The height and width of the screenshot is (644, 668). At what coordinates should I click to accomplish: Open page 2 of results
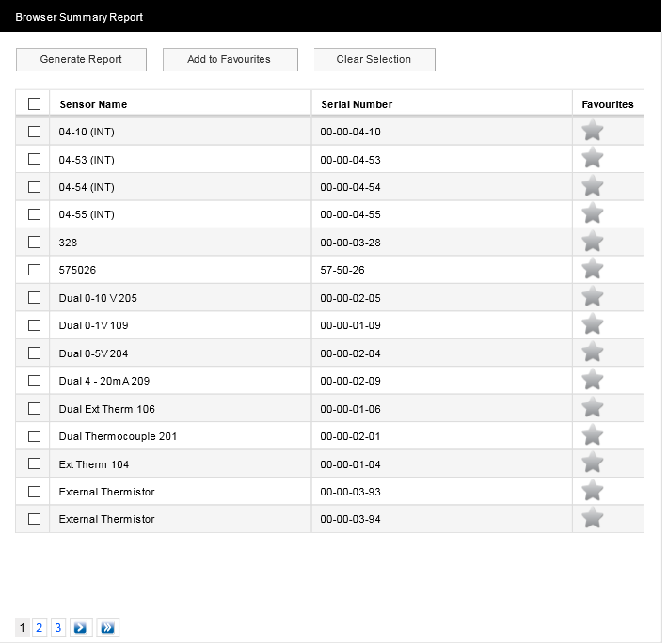(x=40, y=627)
